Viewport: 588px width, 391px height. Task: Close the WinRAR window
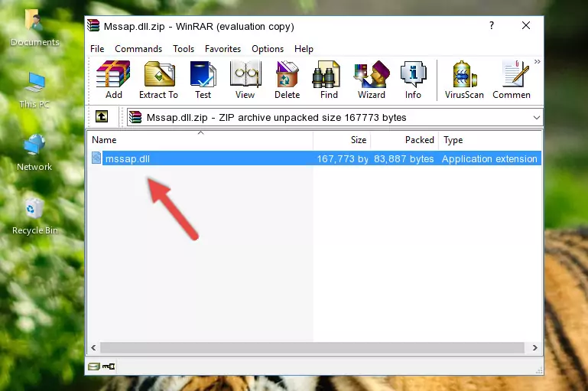526,25
